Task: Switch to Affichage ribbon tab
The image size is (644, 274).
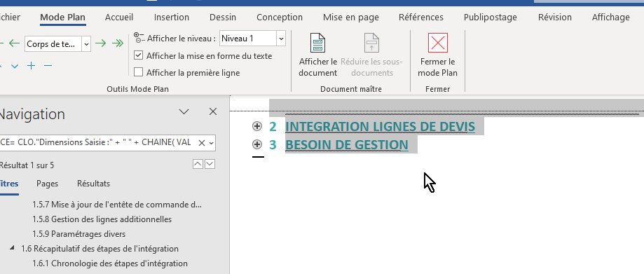Action: 611,18
